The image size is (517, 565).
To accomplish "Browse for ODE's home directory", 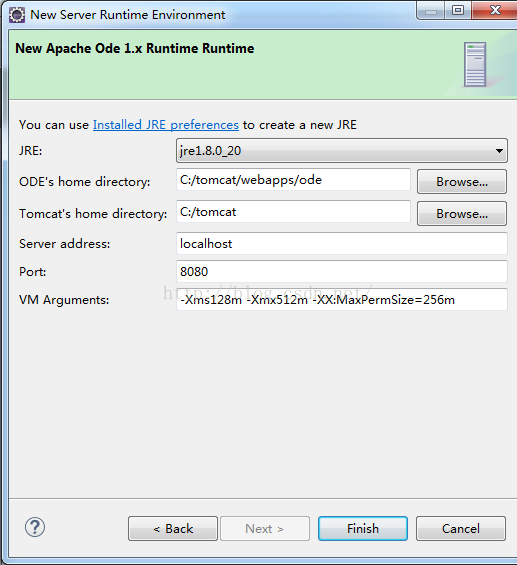I will (462, 182).
